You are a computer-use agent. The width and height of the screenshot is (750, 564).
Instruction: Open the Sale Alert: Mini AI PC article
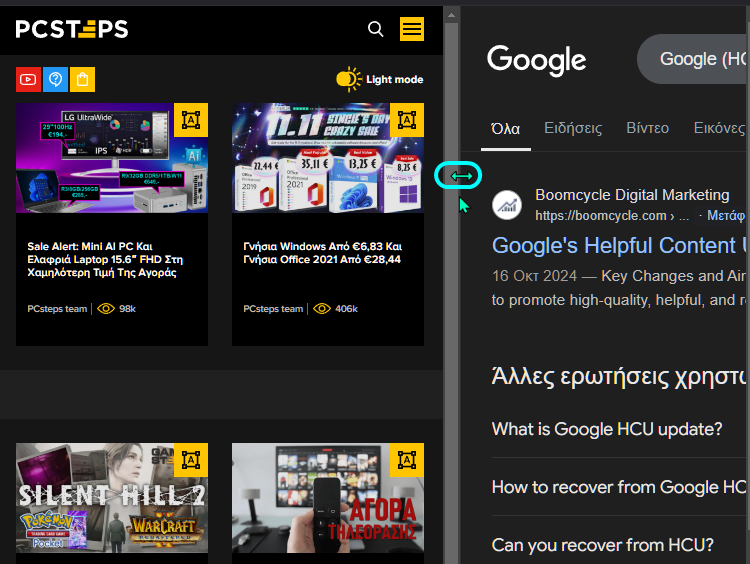[x=105, y=259]
